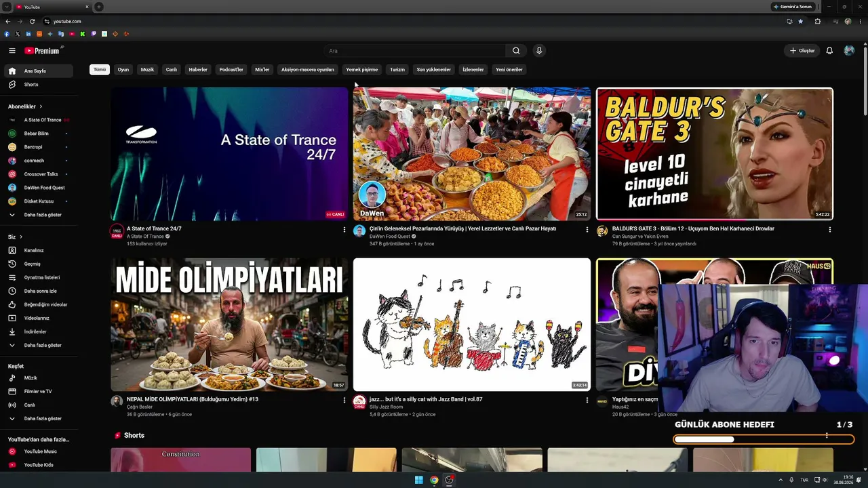Open more options for A State of Trance 24/7 video
The image size is (868, 488).
(x=344, y=229)
